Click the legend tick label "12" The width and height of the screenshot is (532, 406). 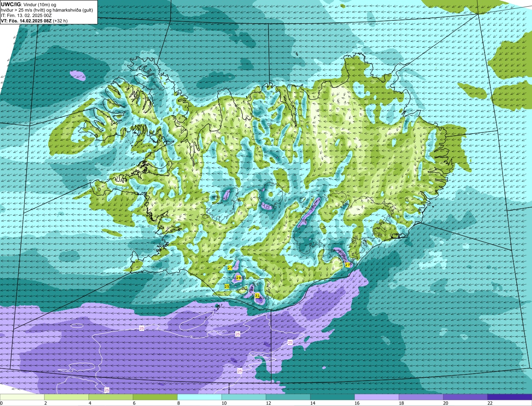[268, 403]
